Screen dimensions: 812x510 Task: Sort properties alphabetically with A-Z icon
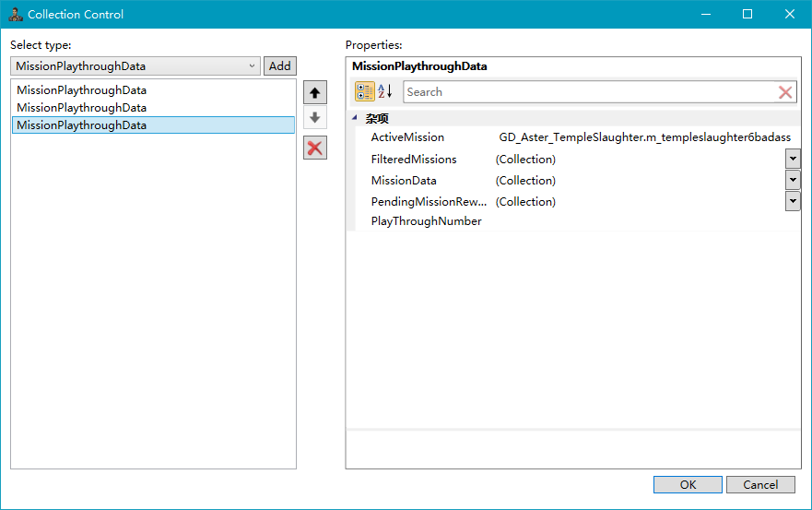click(384, 91)
